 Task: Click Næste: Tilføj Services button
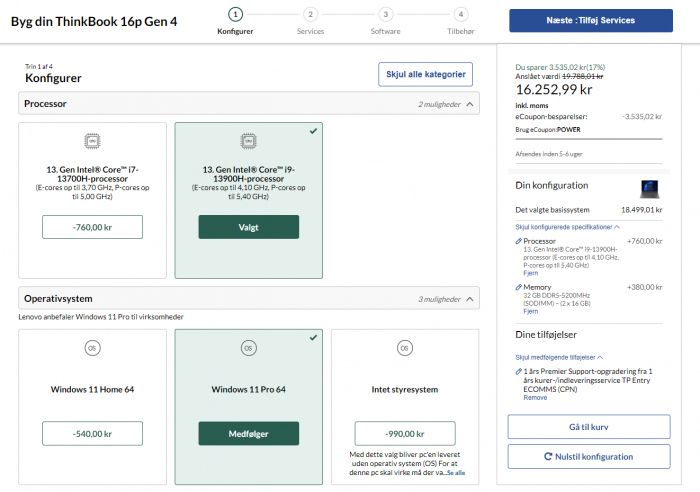click(591, 21)
